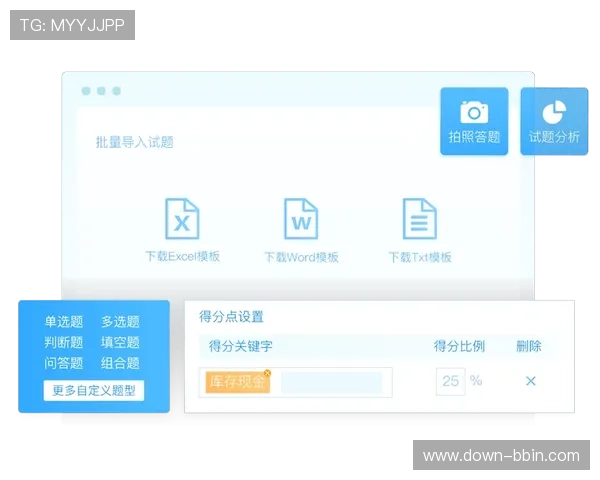Click the 得分关键字 column header
Viewport: 600px width, 480px height.
241,346
